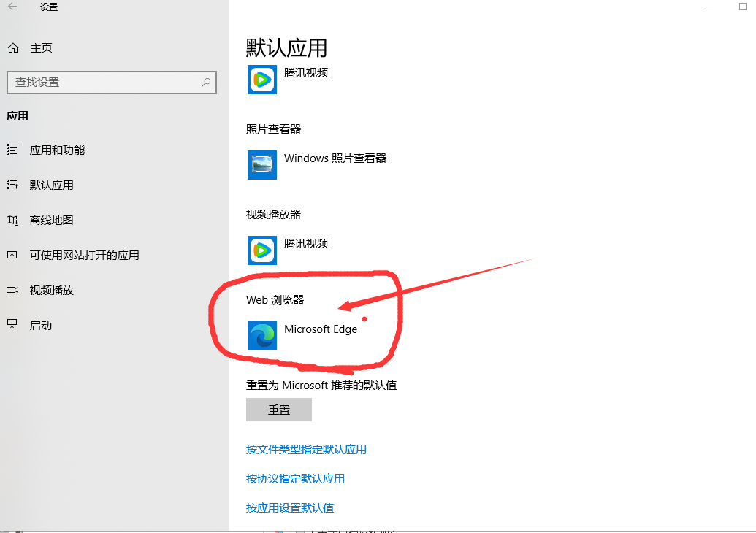Image resolution: width=756 pixels, height=533 pixels.
Task: Select the 重置为 Microsoft 推荐的默认值 text
Action: (321, 386)
